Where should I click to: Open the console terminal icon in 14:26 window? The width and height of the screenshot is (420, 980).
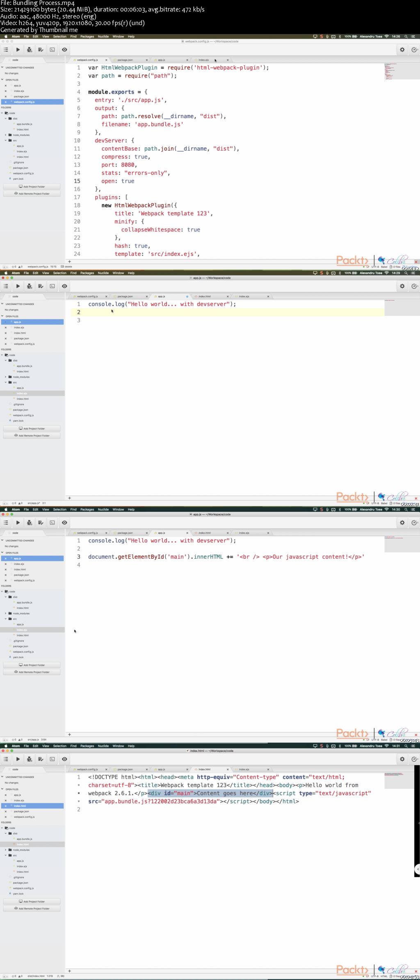pyautogui.click(x=52, y=50)
